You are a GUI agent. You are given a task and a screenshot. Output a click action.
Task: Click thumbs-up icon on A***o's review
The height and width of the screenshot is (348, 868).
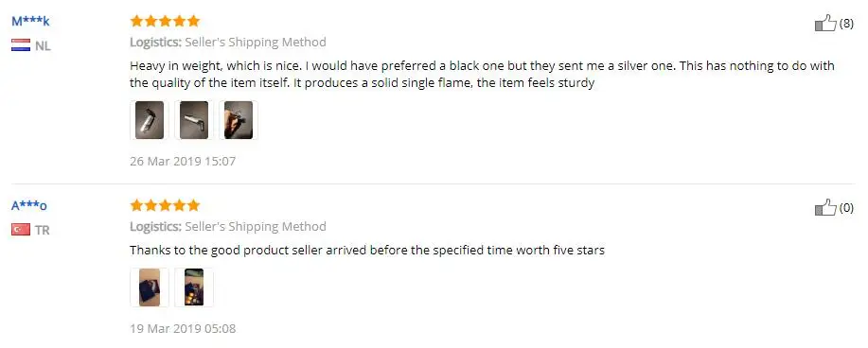click(x=825, y=207)
